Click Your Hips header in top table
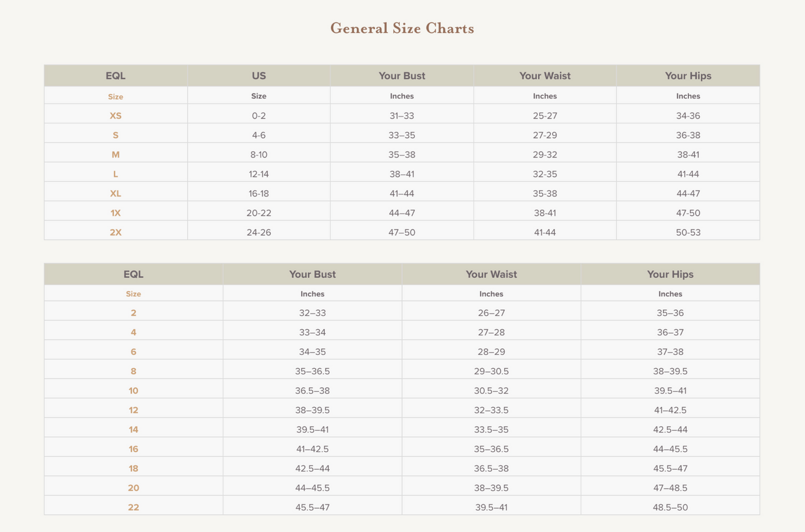 click(x=687, y=76)
